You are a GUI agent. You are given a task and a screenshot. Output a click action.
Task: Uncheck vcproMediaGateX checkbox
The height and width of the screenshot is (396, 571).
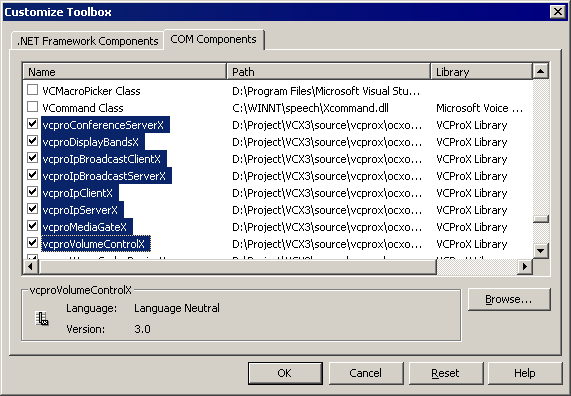[x=32, y=226]
